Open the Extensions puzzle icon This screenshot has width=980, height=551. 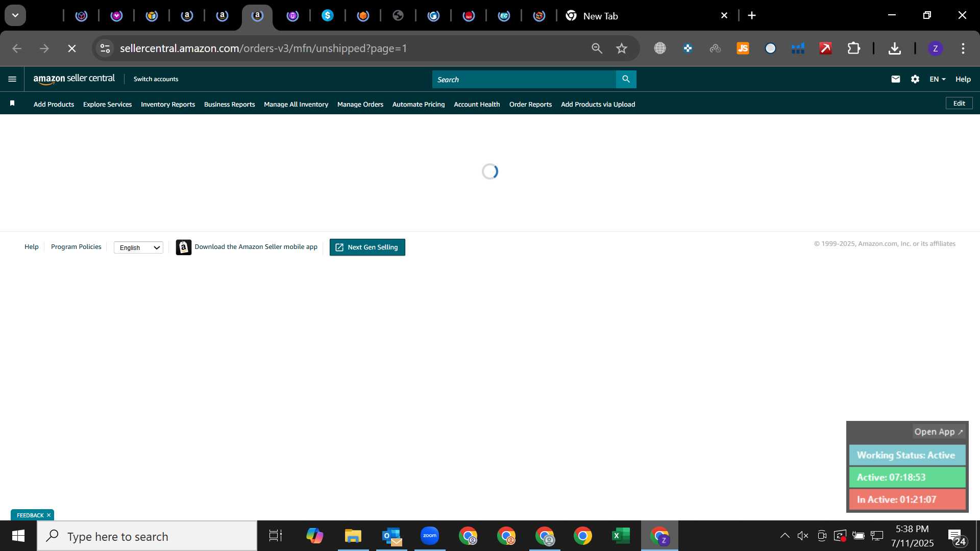[854, 48]
